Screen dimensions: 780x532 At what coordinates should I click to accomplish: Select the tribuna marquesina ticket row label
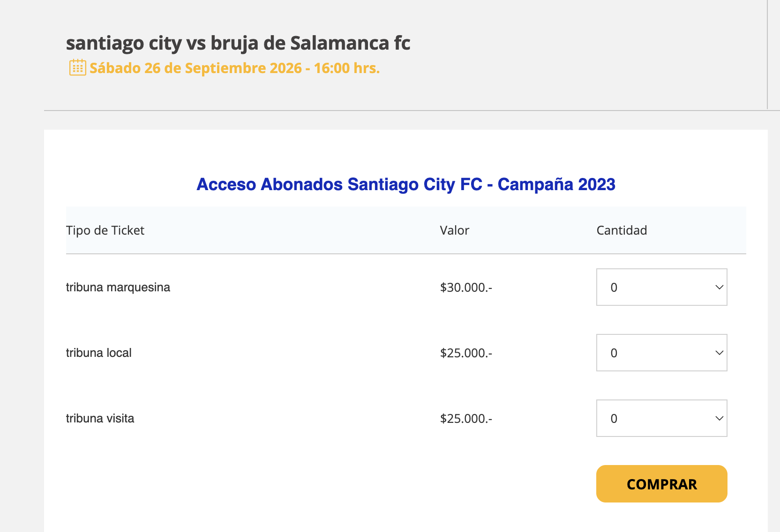point(118,287)
